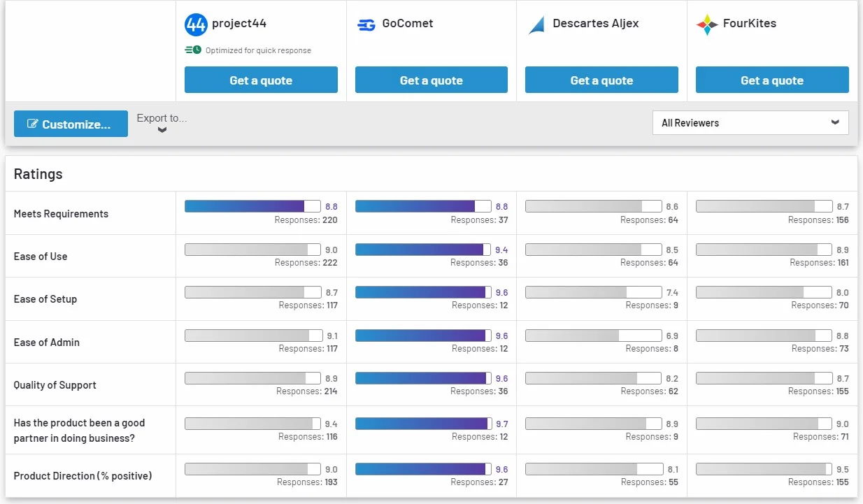
Task: Request a quote from Descartes Aljex
Action: pyautogui.click(x=601, y=80)
